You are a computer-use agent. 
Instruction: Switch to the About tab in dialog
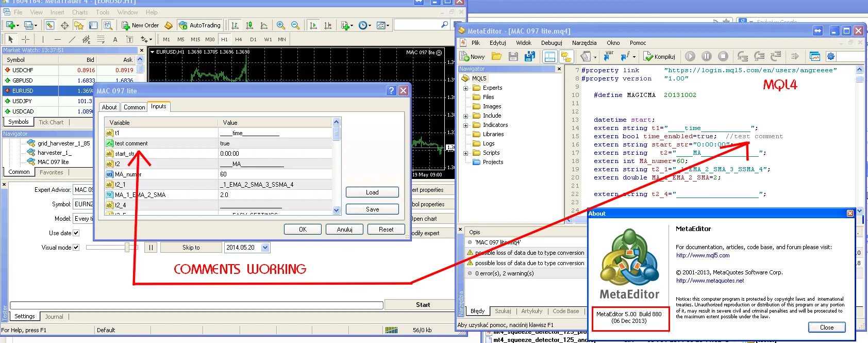pos(109,107)
